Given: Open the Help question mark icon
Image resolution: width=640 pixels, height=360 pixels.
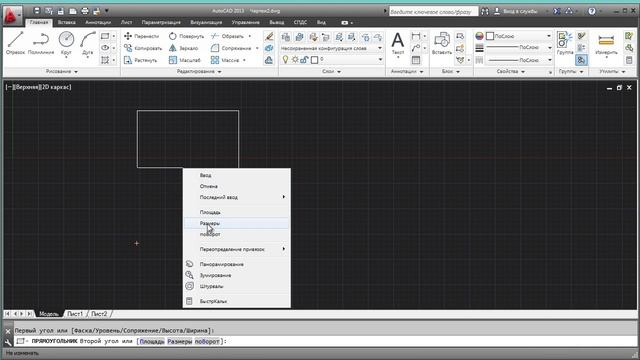Looking at the screenshot, I should [x=592, y=11].
